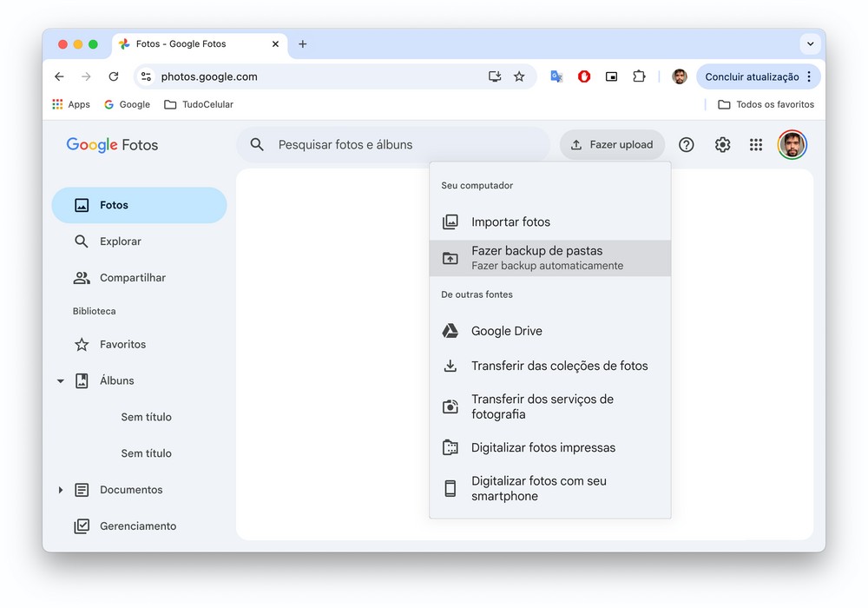Expand the Documentos section
This screenshot has height=608, width=868.
point(61,490)
